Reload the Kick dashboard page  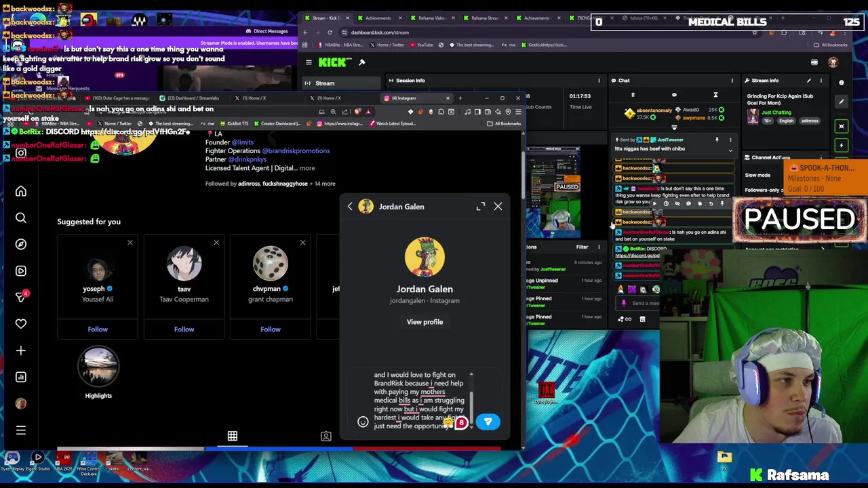tap(330, 33)
